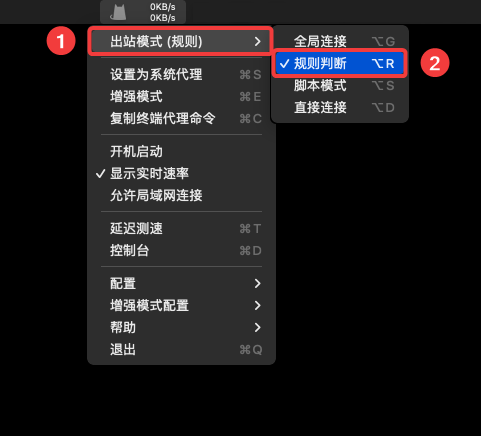The image size is (481, 436).
Task: Click 复制终端代理命令 menu item
Action: pos(181,118)
